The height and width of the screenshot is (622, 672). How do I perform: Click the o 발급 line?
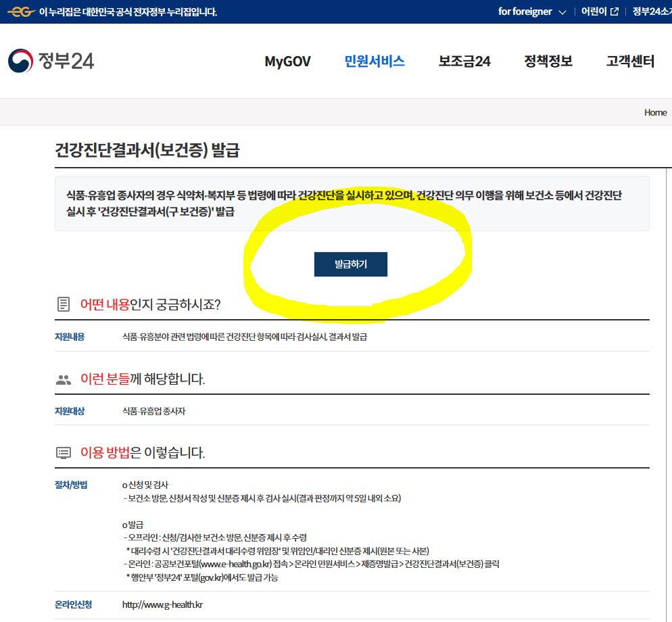[133, 525]
